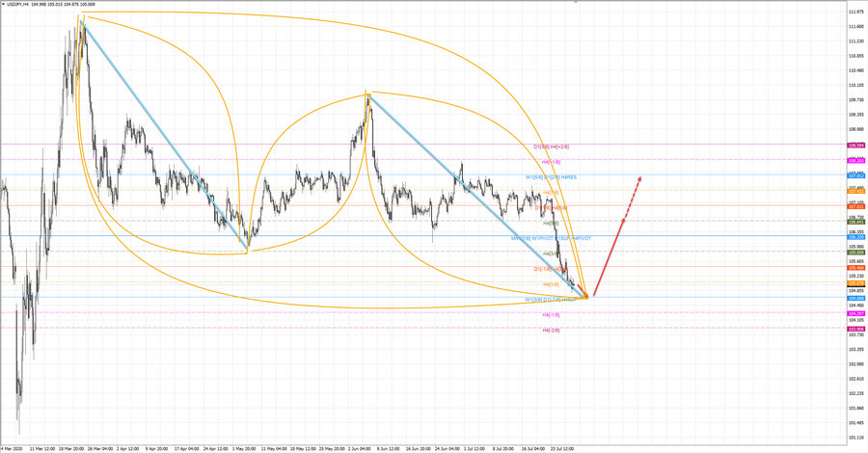868x453 pixels.
Task: Click the 2 Jun 04:00 time label
Action: (x=360, y=449)
